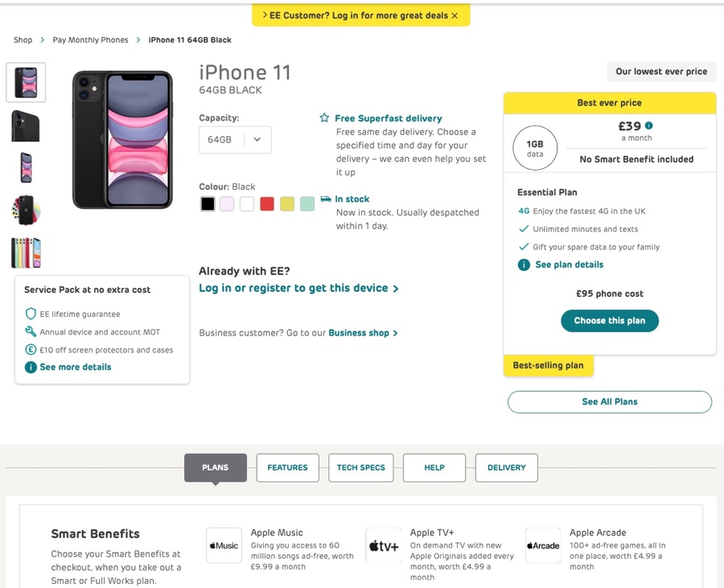The width and height of the screenshot is (724, 588).
Task: Open See All Plans
Action: 609,402
